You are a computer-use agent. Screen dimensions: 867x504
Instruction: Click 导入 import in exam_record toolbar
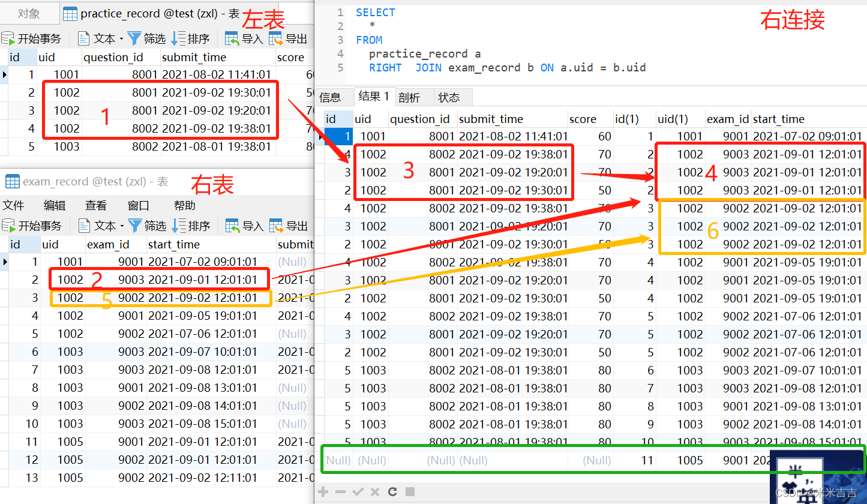pos(244,226)
